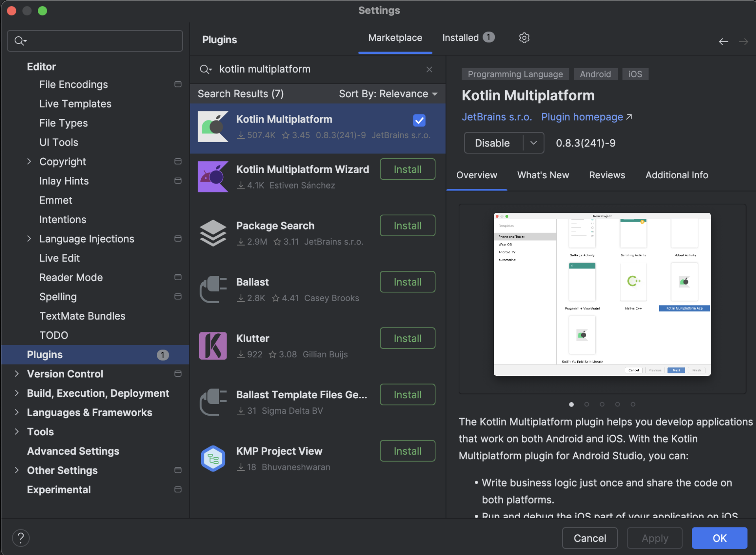756x555 pixels.
Task: Clear the plugin search with X icon
Action: [x=429, y=69]
